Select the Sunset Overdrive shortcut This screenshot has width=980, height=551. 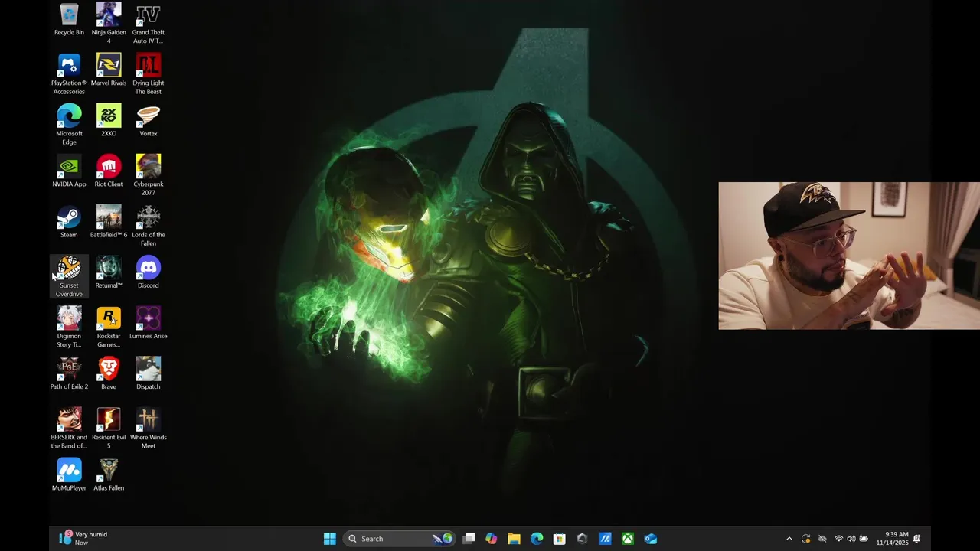point(69,276)
